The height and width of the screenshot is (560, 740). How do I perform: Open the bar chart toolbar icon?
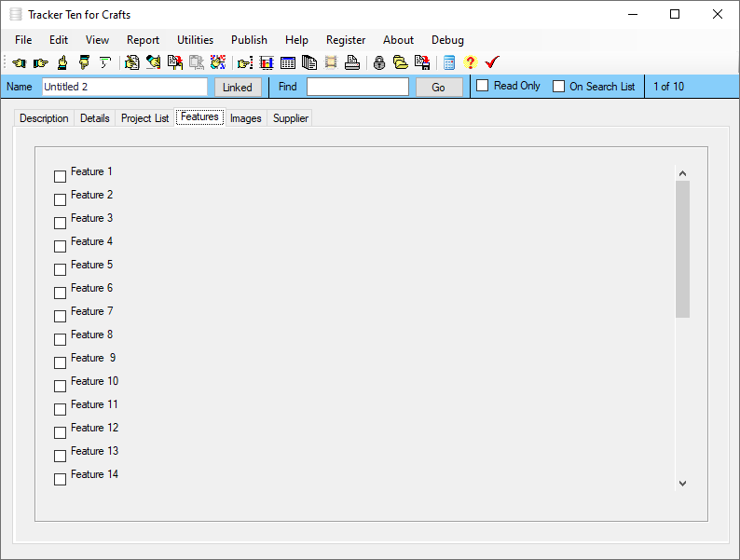point(267,62)
